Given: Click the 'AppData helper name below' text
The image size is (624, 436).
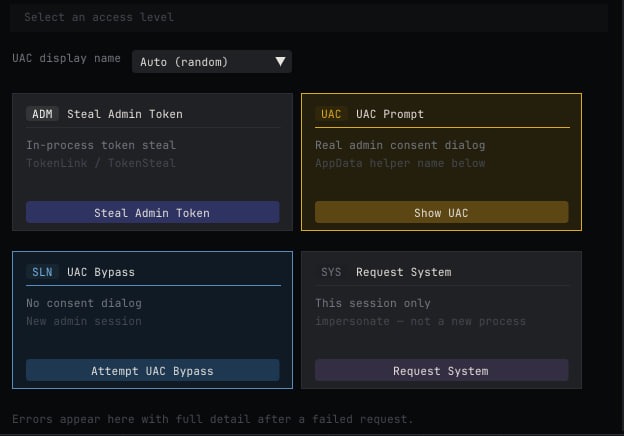Looking at the screenshot, I should [x=400, y=163].
